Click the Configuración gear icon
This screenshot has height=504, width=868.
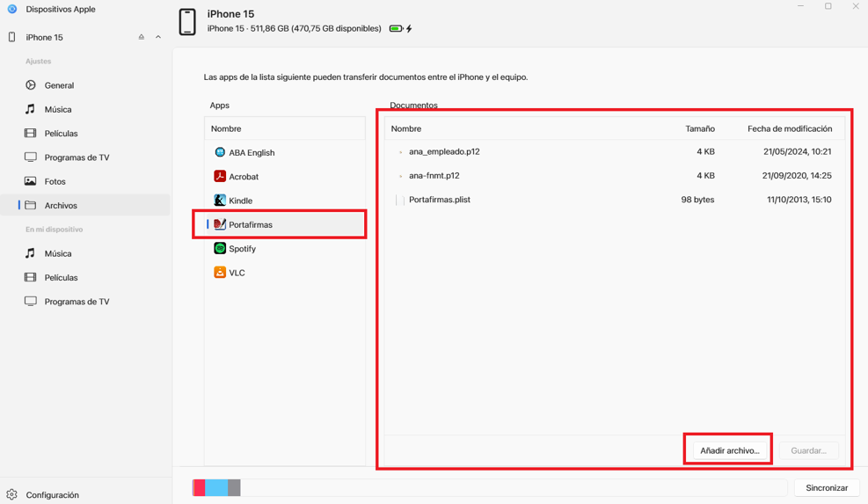point(11,494)
